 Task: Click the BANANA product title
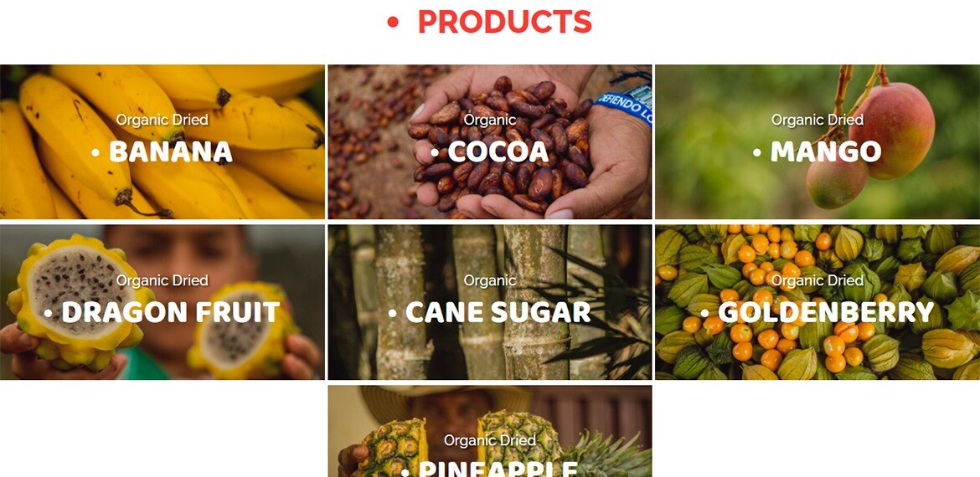point(171,151)
